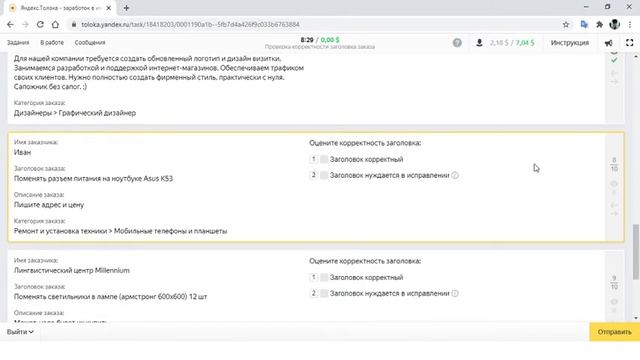Open the В работе section
The image size is (640, 360).
[52, 42]
